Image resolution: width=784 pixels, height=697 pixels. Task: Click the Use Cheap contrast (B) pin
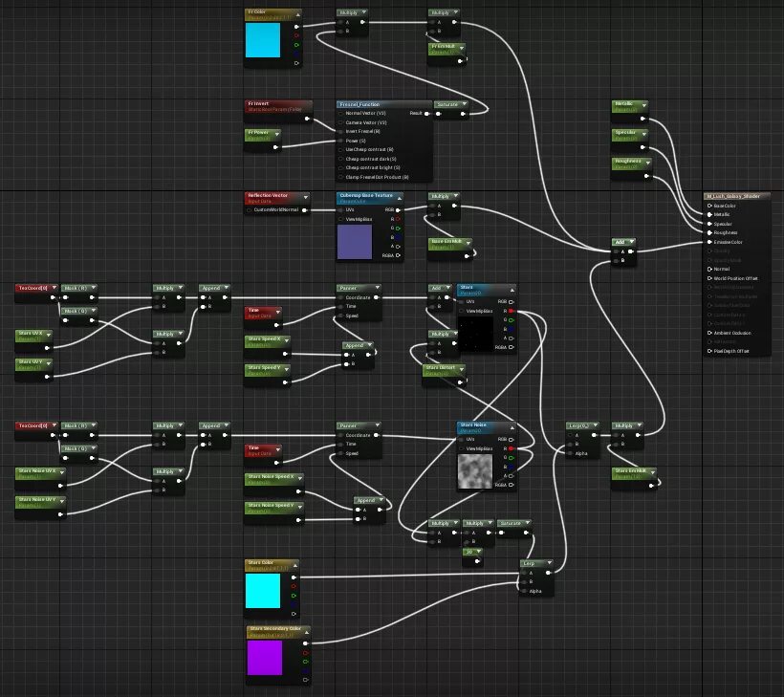[341, 149]
